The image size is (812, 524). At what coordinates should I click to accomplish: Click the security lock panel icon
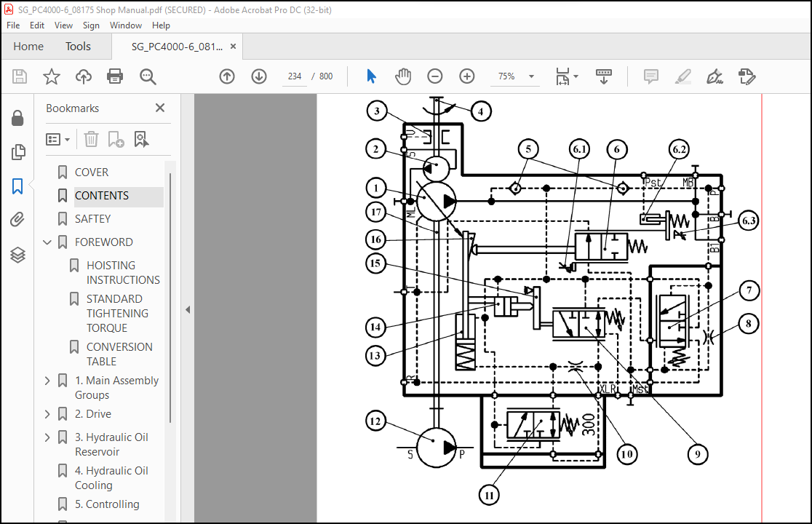(x=17, y=118)
